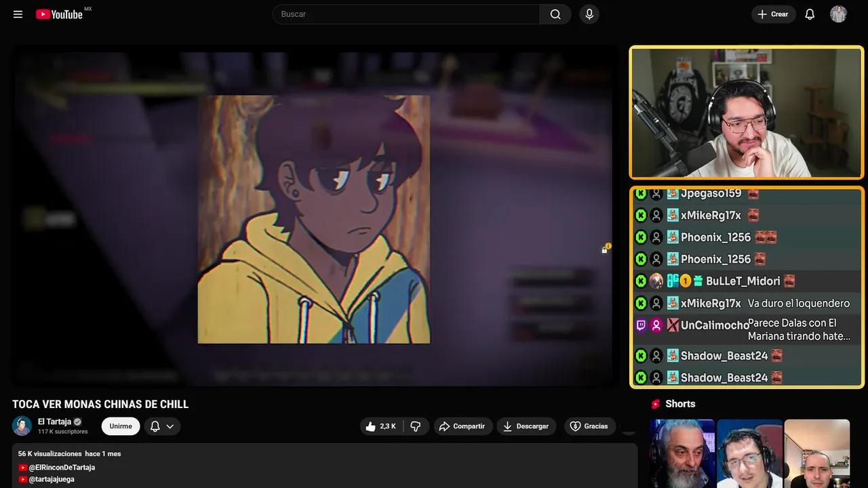Click the video player area
868x488 pixels.
click(x=313, y=216)
